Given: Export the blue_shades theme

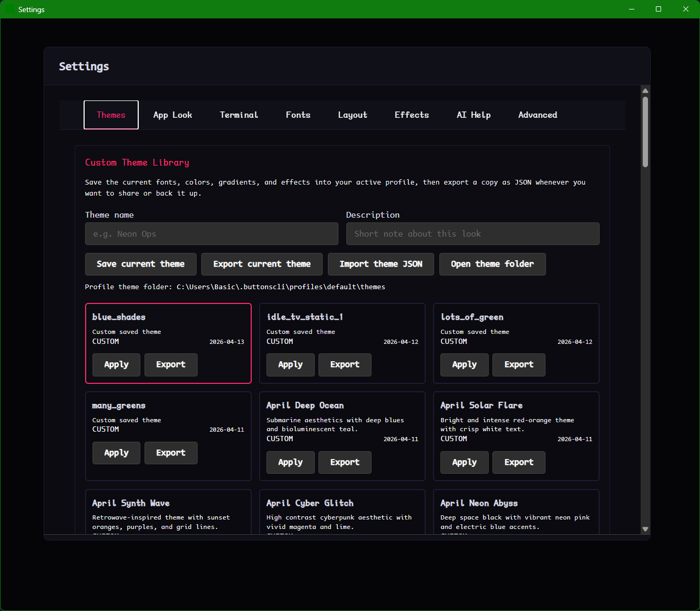Looking at the screenshot, I should (171, 364).
